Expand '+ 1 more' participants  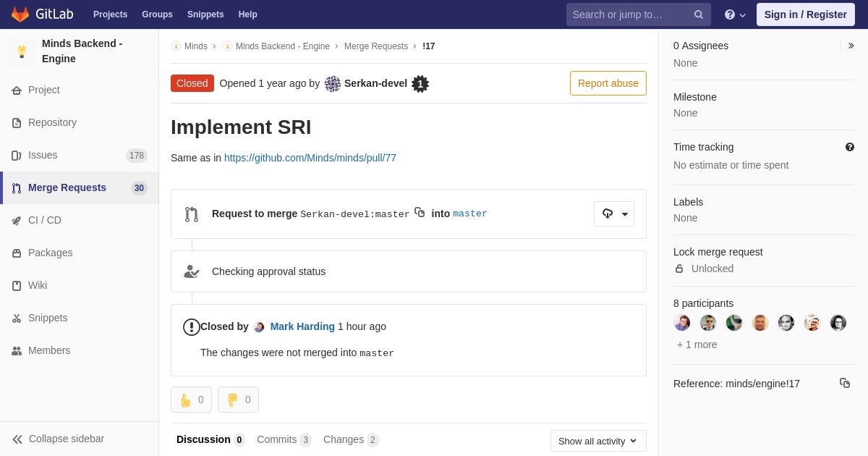(697, 345)
